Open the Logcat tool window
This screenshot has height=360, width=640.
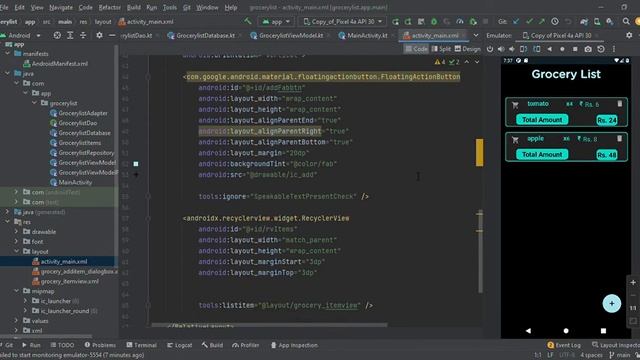click(x=180, y=345)
